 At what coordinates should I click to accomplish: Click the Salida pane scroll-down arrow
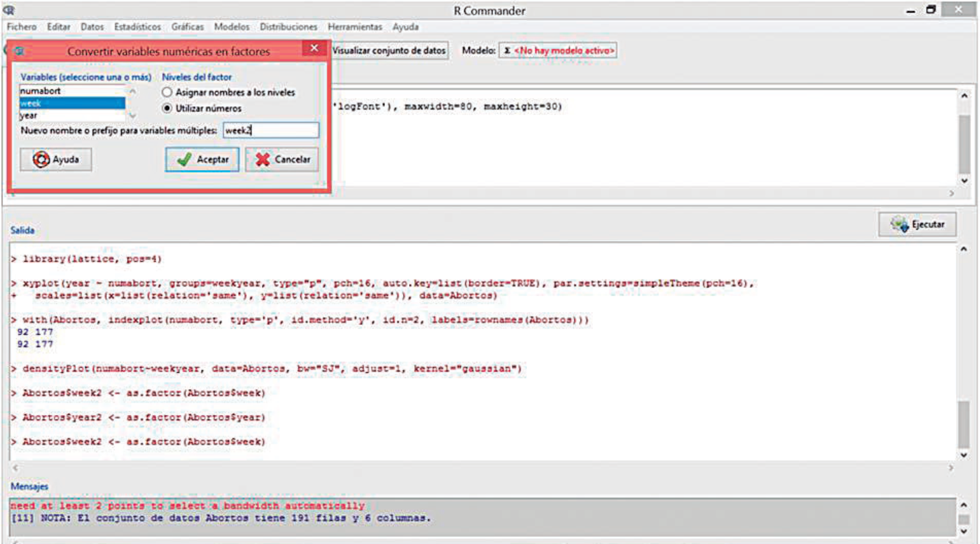coord(964,455)
